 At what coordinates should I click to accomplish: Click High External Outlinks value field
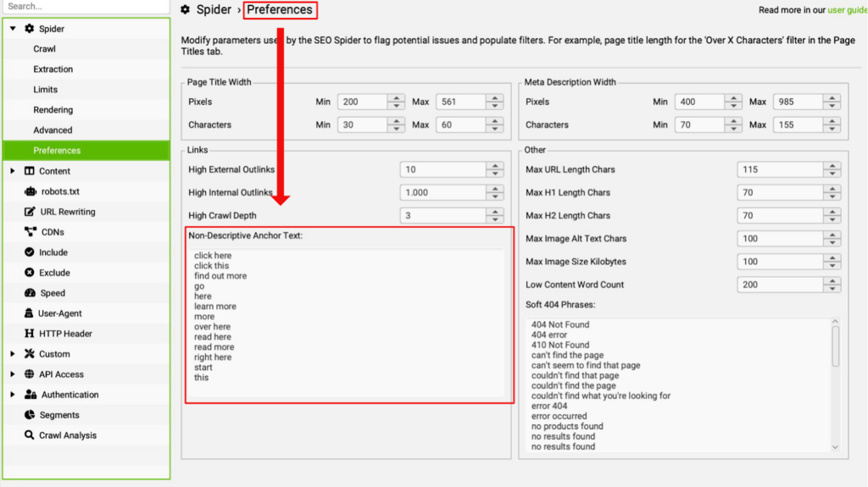[x=442, y=170]
